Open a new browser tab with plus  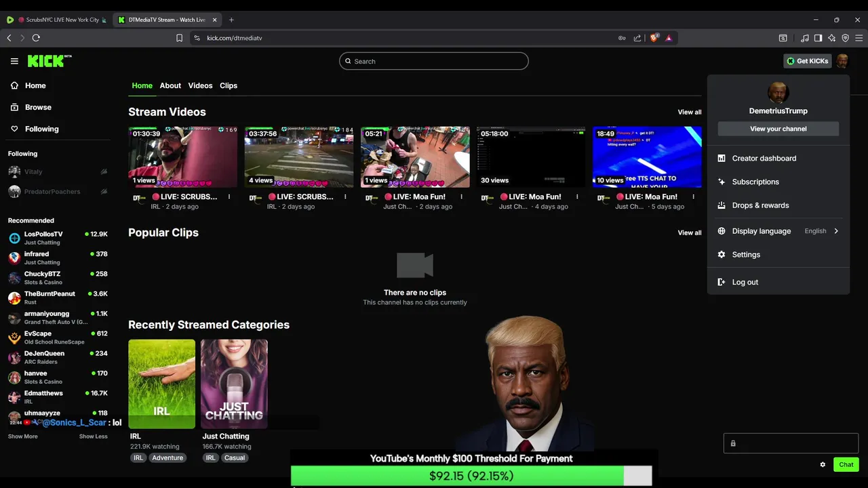click(231, 20)
